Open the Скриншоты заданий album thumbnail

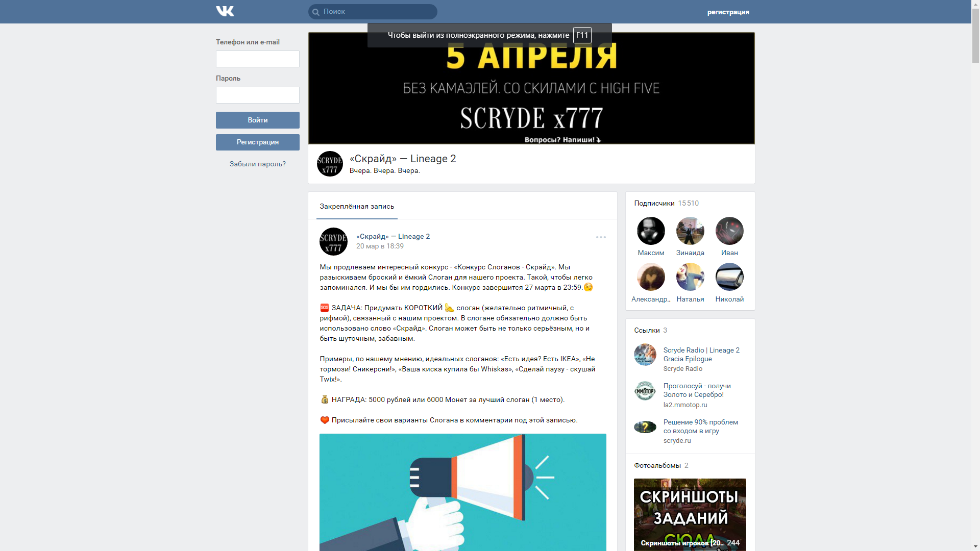690,514
